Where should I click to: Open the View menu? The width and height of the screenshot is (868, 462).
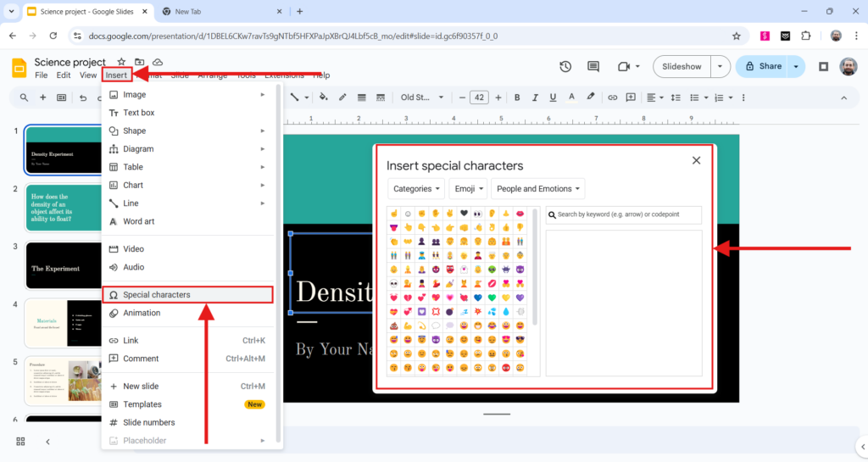(88, 75)
